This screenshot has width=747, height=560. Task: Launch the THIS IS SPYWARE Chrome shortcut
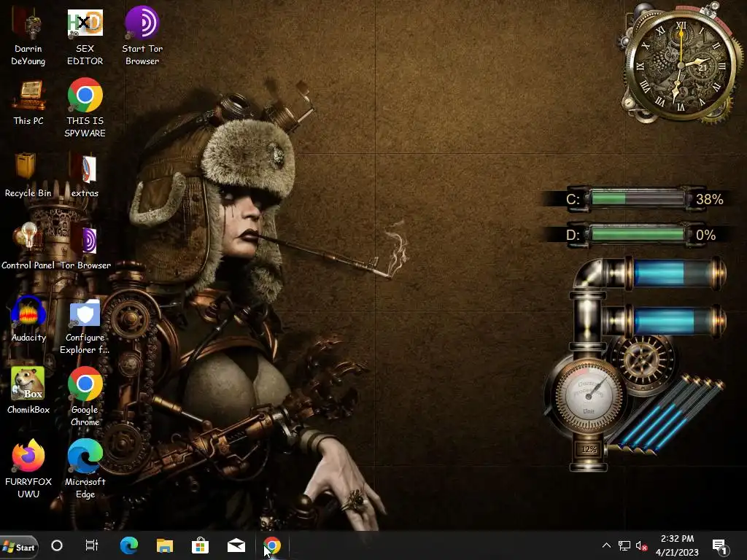[85, 108]
